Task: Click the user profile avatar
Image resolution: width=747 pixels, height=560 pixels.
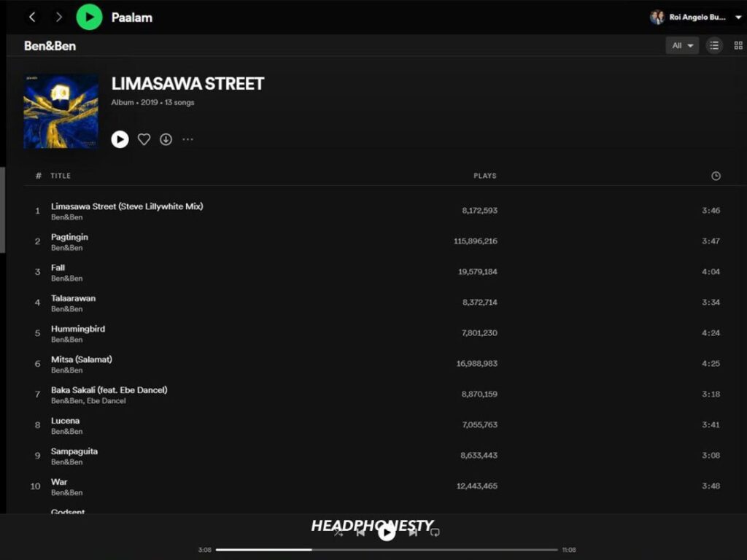Action: [657, 17]
